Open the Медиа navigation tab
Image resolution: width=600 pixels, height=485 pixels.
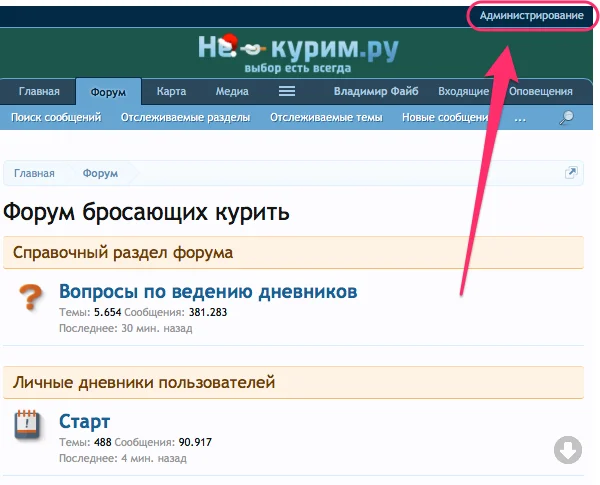tap(232, 91)
